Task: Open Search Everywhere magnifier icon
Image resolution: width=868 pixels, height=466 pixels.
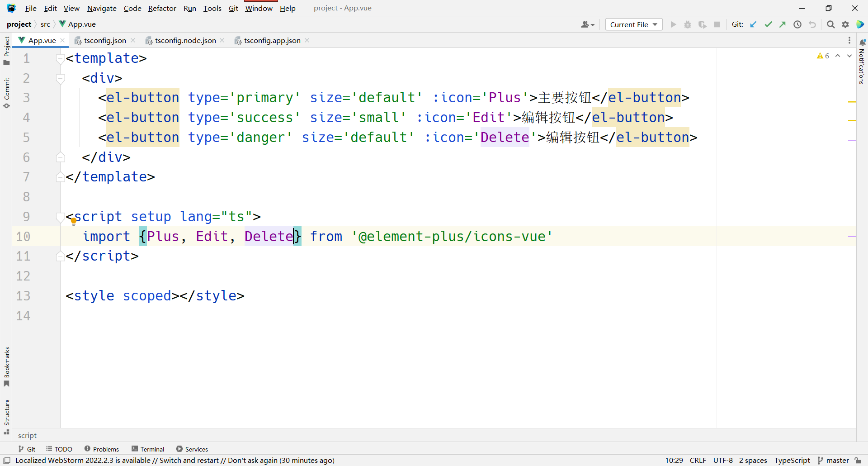Action: click(830, 24)
